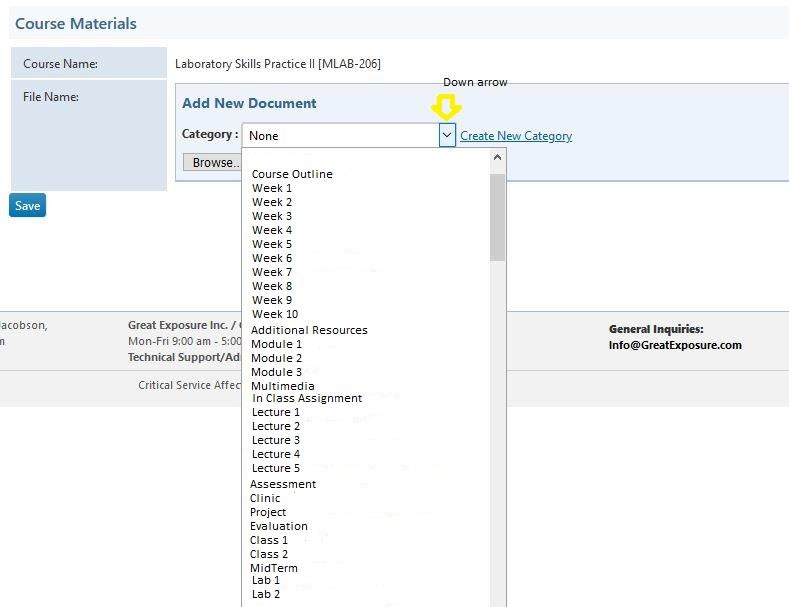Select Lecture 3 from the dropdown

275,440
